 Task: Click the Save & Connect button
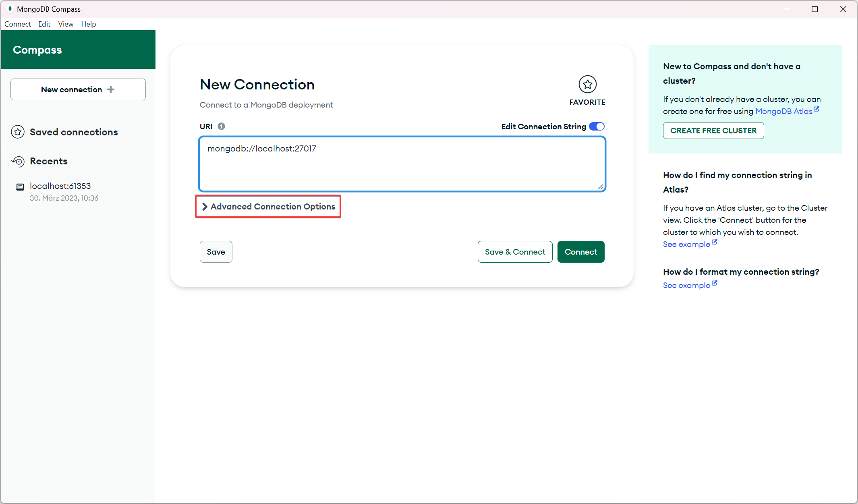coord(515,251)
